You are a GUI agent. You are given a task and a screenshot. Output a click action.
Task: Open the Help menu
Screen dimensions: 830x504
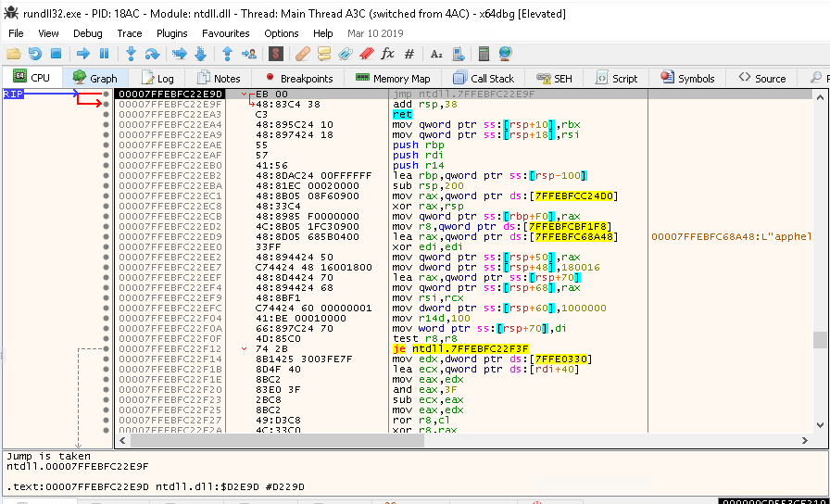[323, 33]
